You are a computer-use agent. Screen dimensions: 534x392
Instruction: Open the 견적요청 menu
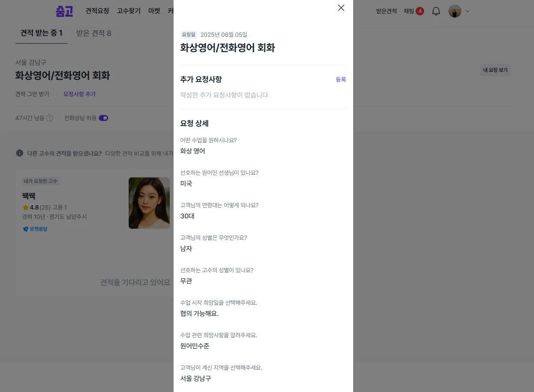97,11
